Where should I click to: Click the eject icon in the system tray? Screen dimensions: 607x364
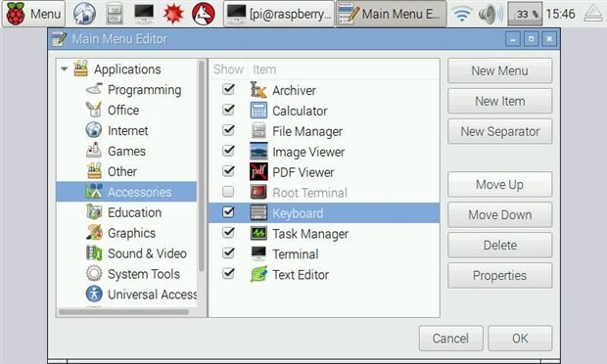click(592, 14)
